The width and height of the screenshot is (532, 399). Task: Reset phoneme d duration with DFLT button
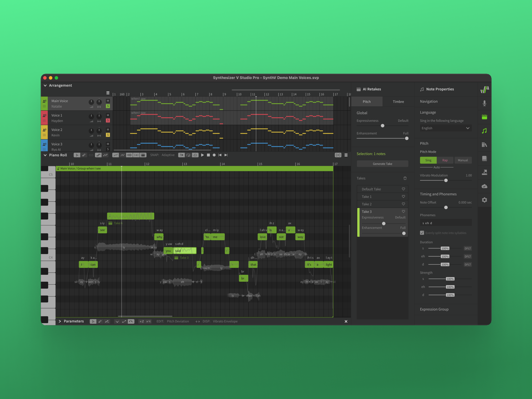[x=468, y=264]
